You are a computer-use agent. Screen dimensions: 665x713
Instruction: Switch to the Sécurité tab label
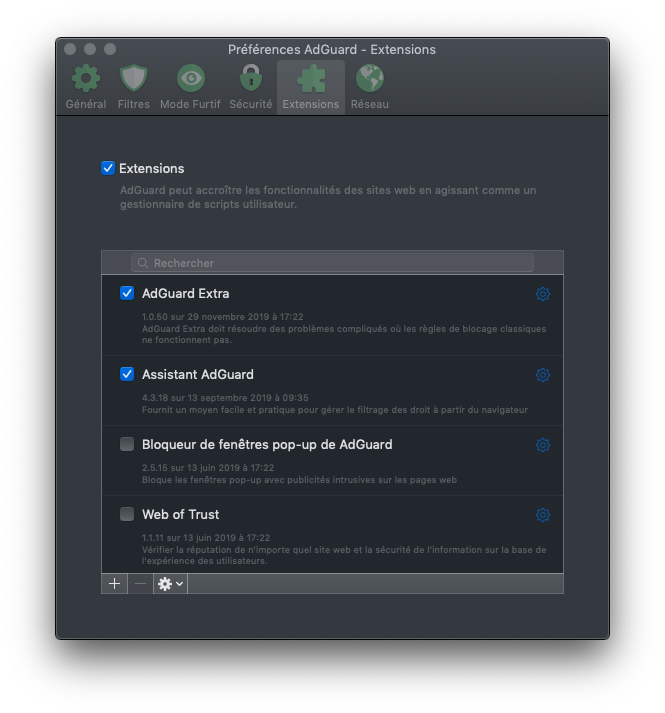coord(251,104)
